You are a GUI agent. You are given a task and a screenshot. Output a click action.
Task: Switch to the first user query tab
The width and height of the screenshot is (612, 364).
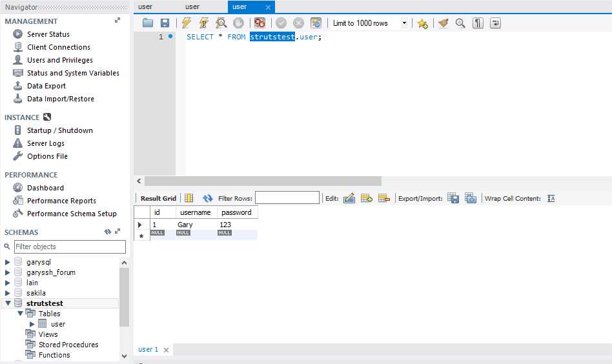pos(145,6)
